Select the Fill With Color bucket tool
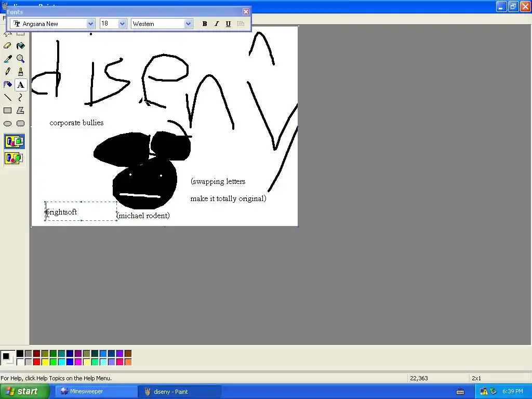The width and height of the screenshot is (532, 399). tap(21, 46)
